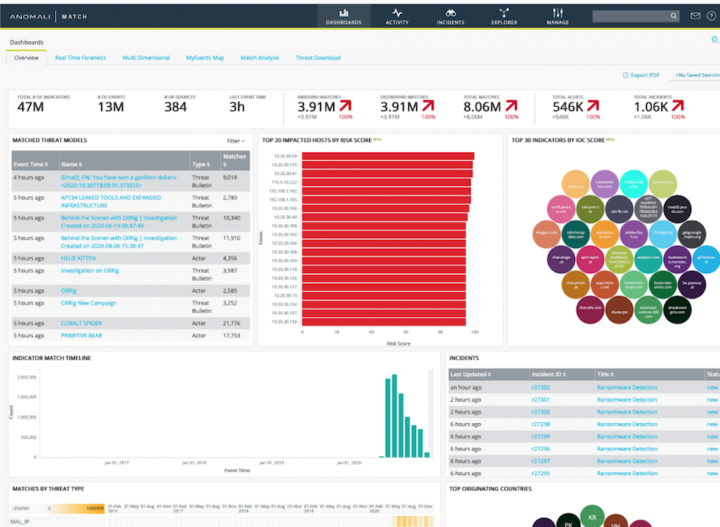
Task: Click the cyan indicator bubble in top row
Action: (x=634, y=184)
